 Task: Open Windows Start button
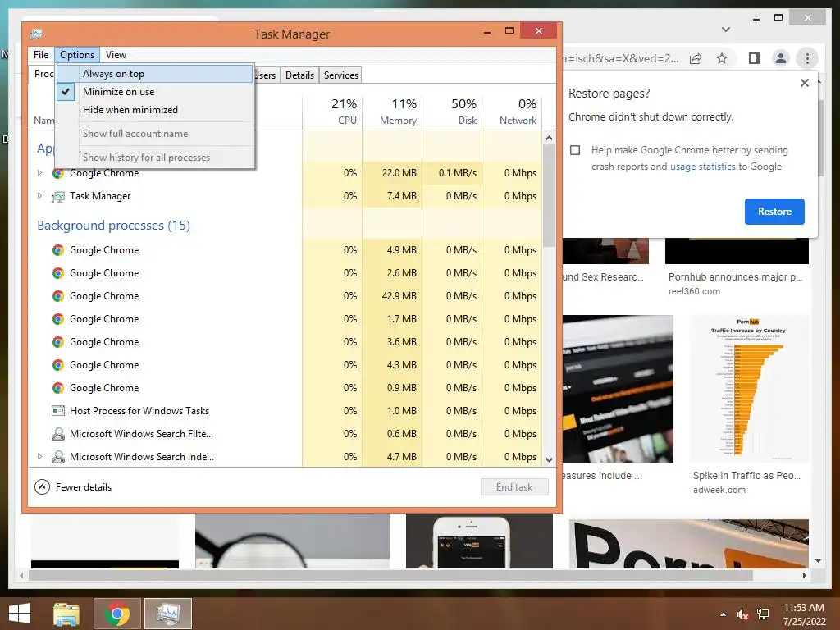[20, 614]
